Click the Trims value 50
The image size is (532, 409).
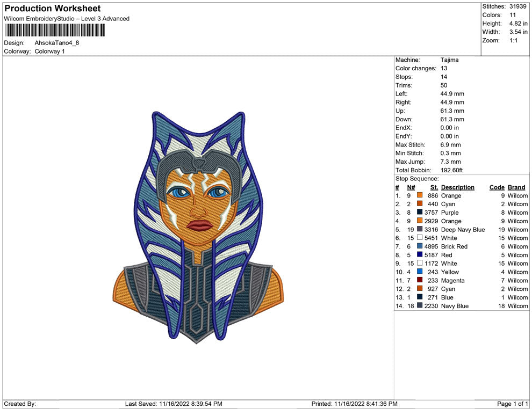(444, 85)
